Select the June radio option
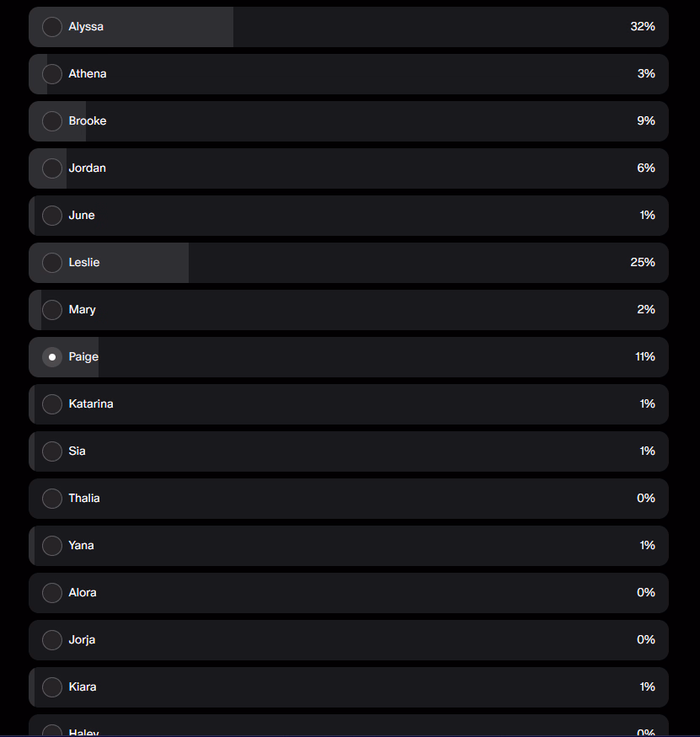Viewport: 700px width, 737px height. point(52,216)
